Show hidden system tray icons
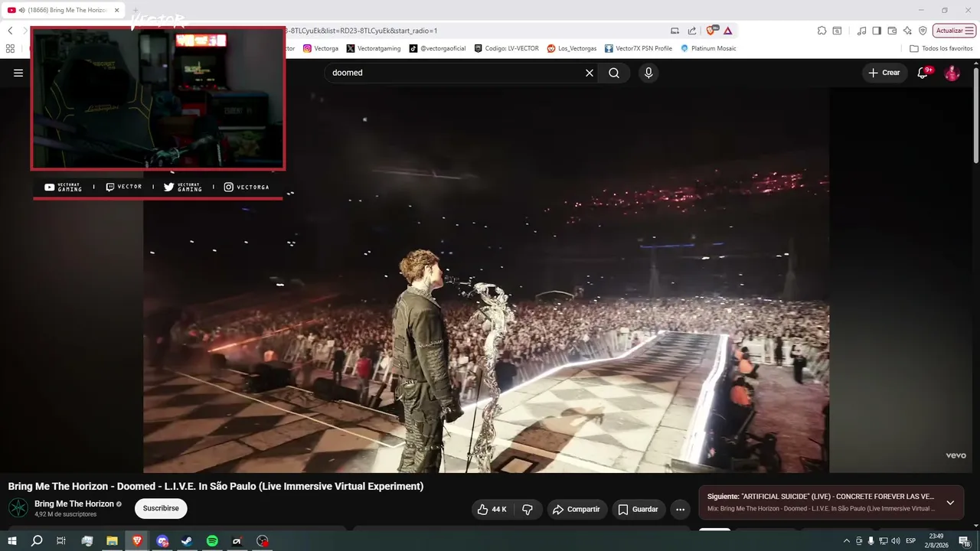Viewport: 980px width, 551px height. point(846,541)
